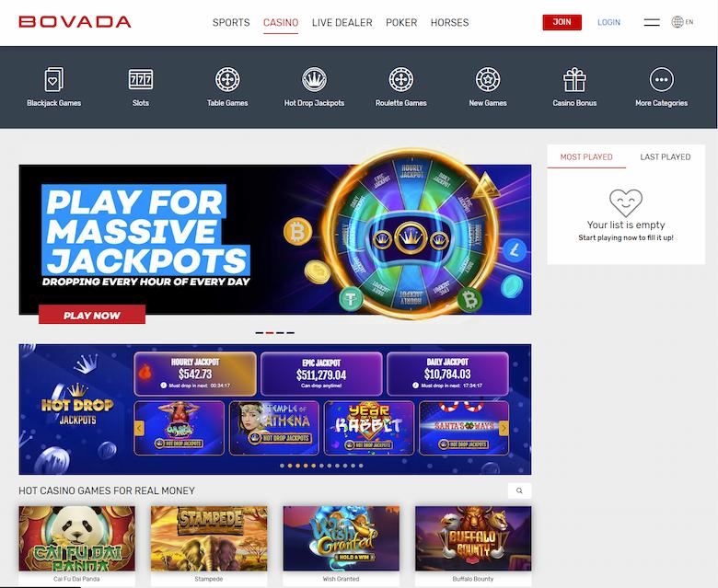The height and width of the screenshot is (588, 718).
Task: Open Hot Drop Jackpots crown icon
Action: click(x=314, y=79)
